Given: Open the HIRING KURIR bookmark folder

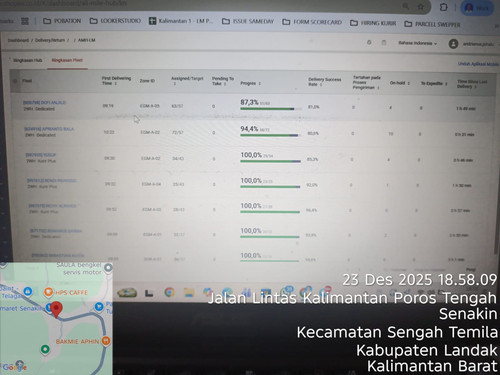Looking at the screenshot, I should (x=373, y=23).
